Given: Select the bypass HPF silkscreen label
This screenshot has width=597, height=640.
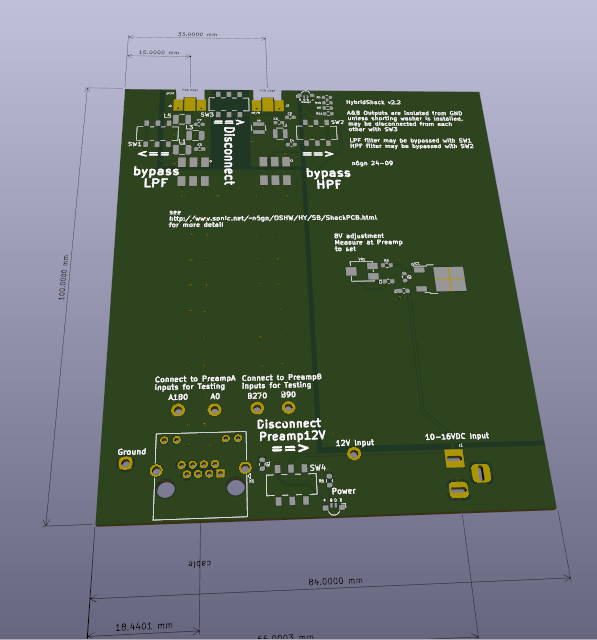Looking at the screenshot, I should point(328,178).
